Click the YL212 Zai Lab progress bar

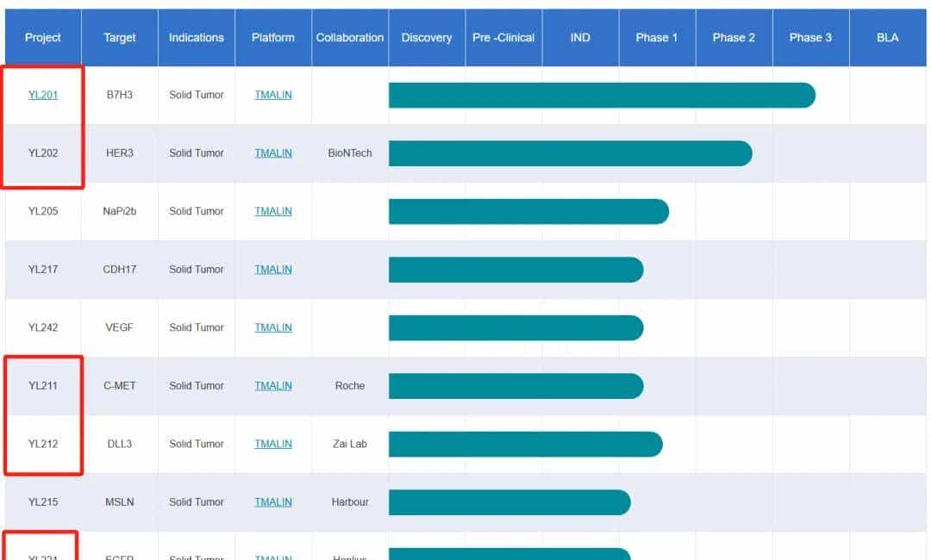(526, 444)
